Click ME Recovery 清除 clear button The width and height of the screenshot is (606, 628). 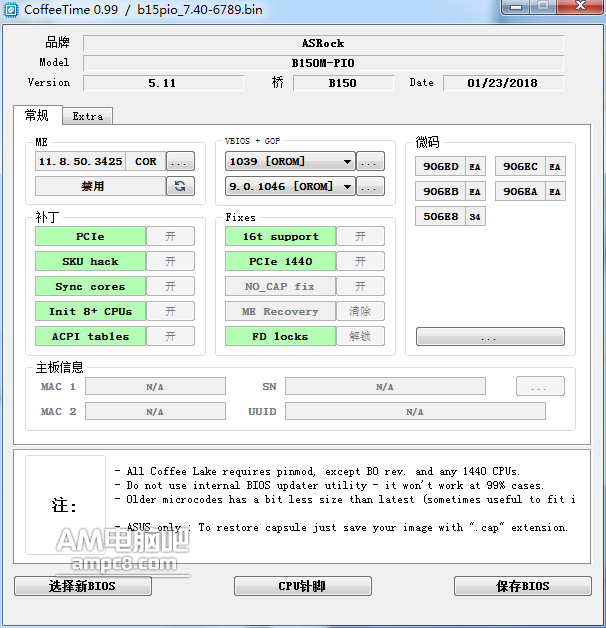360,311
